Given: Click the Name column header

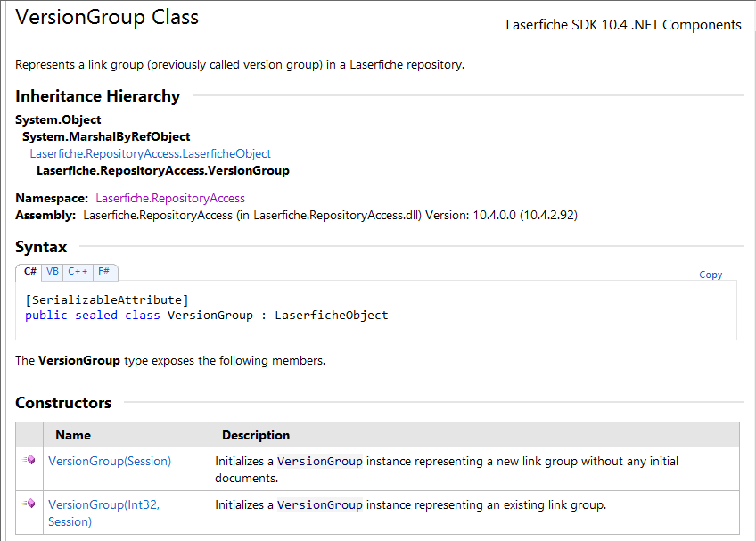Looking at the screenshot, I should coord(73,435).
